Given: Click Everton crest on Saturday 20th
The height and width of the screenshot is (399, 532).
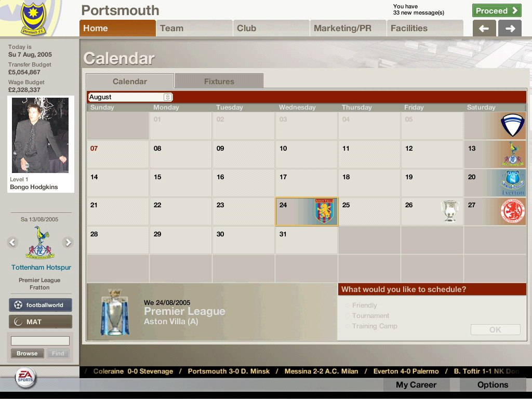Looking at the screenshot, I should coord(512,182).
